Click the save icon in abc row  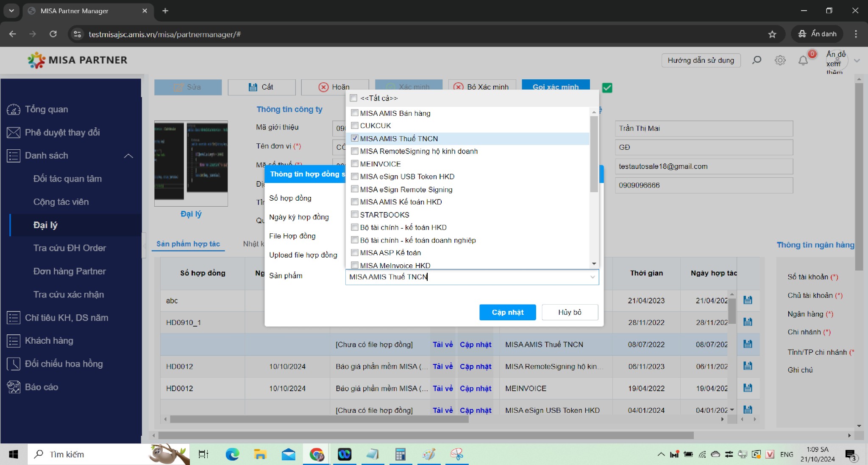(748, 300)
